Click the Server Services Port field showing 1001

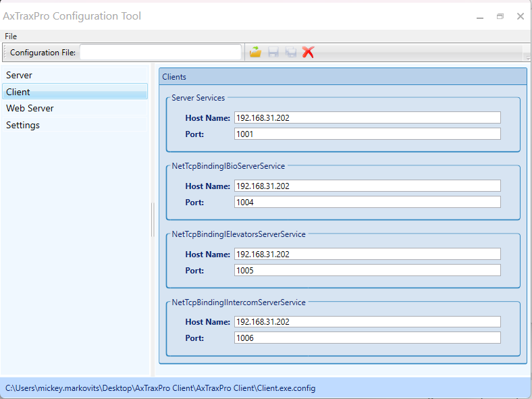click(367, 134)
